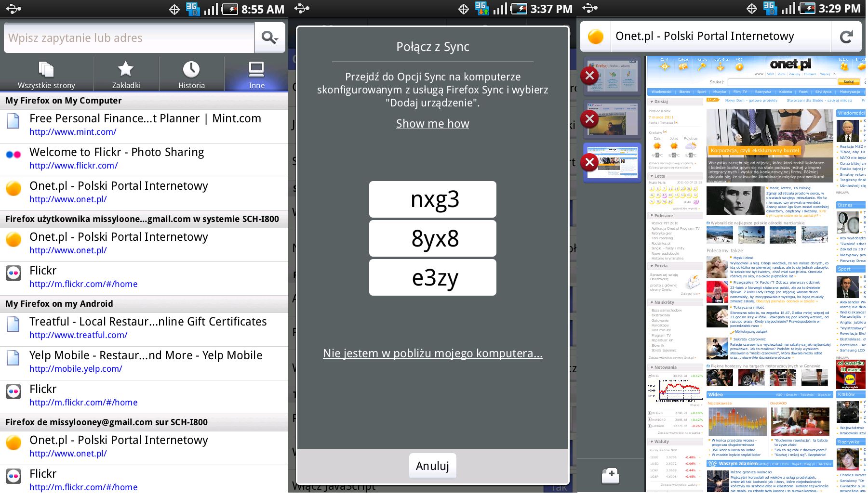The image size is (868, 495).
Task: Close the top Firefox tab thumbnail with red X
Action: pyautogui.click(x=589, y=76)
